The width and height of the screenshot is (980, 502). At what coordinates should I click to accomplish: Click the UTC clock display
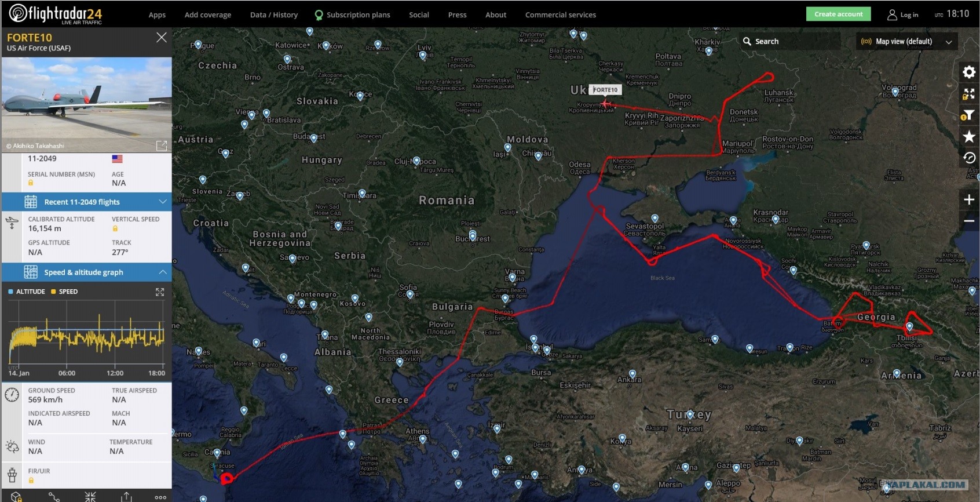click(x=952, y=14)
